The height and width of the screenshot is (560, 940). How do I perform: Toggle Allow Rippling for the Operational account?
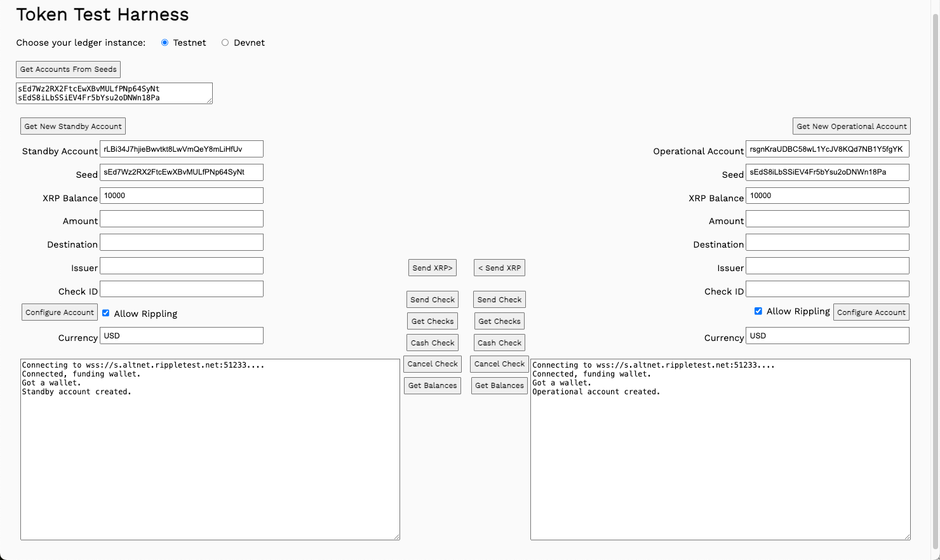pos(758,311)
